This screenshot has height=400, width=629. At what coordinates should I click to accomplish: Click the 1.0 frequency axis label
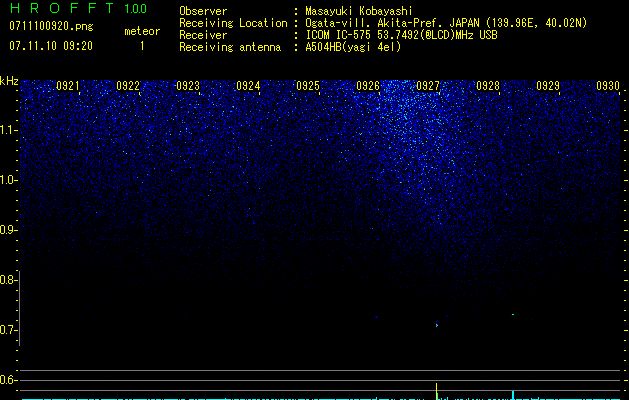click(8, 180)
